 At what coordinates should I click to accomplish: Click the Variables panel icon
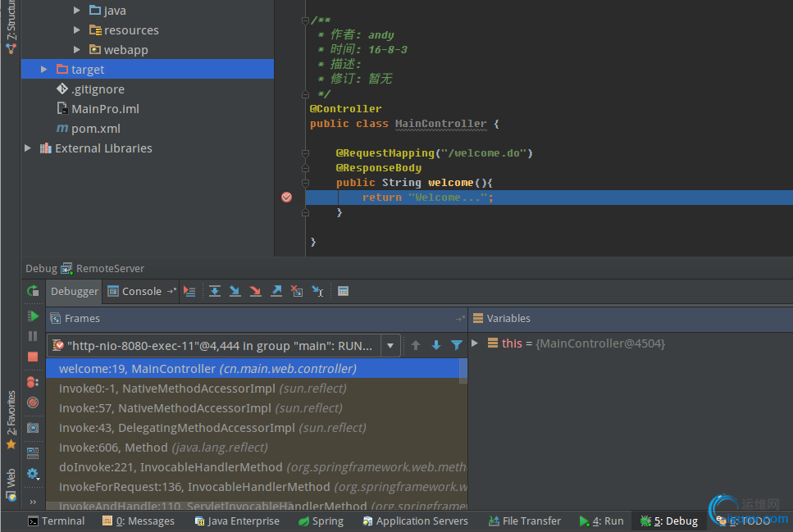coord(478,318)
